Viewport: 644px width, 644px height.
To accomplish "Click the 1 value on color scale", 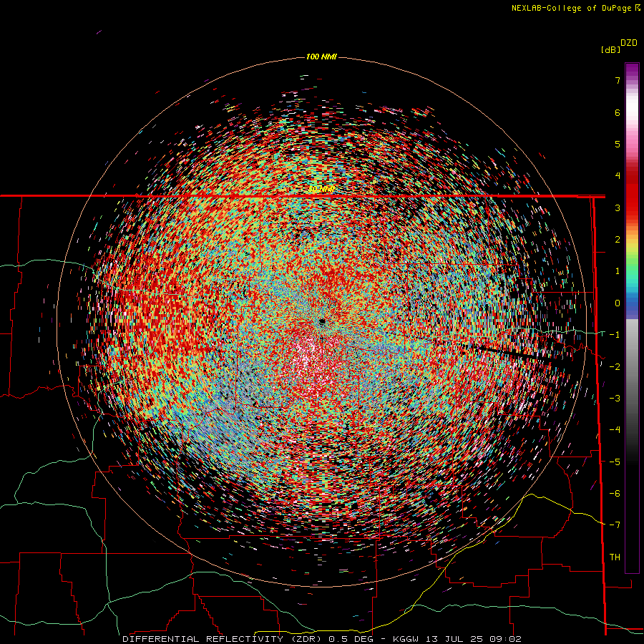I will [x=618, y=271].
